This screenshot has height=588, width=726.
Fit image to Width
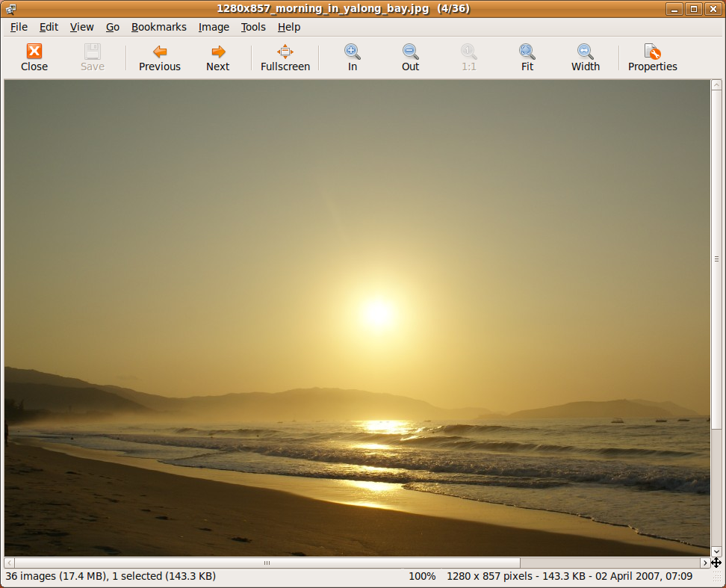click(x=586, y=58)
